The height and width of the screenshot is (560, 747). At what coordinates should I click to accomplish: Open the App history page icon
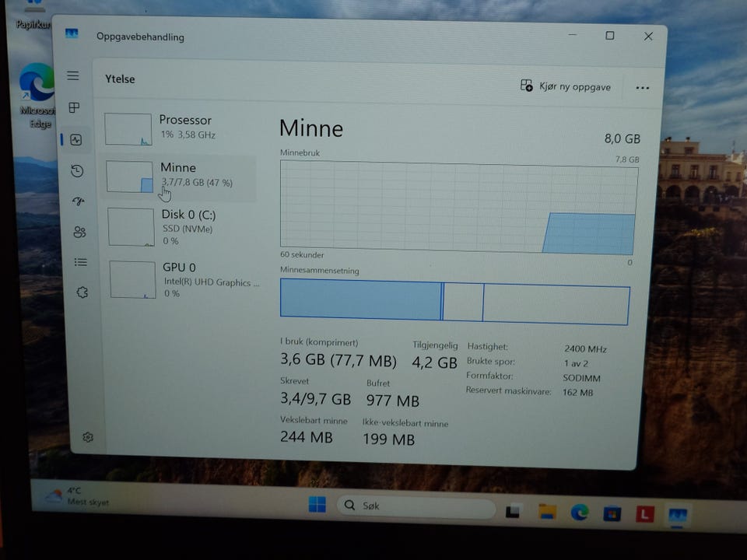click(77, 170)
